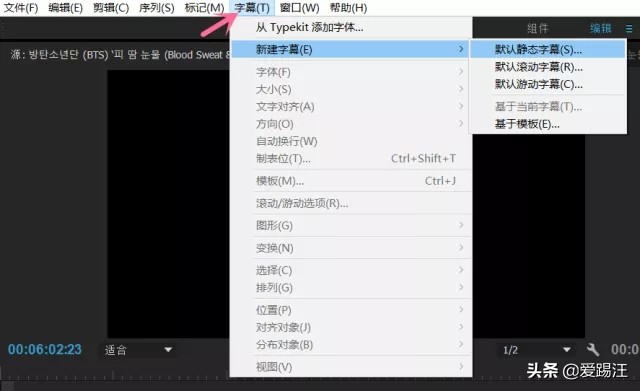Open the workspace menu icon beside 编辑
The height and width of the screenshot is (391, 640).
(x=629, y=29)
